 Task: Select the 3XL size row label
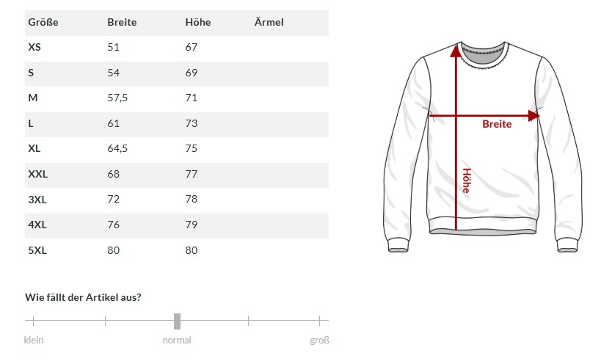(x=37, y=200)
